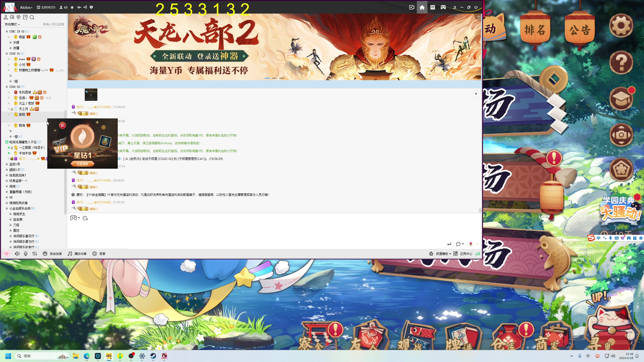Open the camera icon in the game

click(621, 135)
